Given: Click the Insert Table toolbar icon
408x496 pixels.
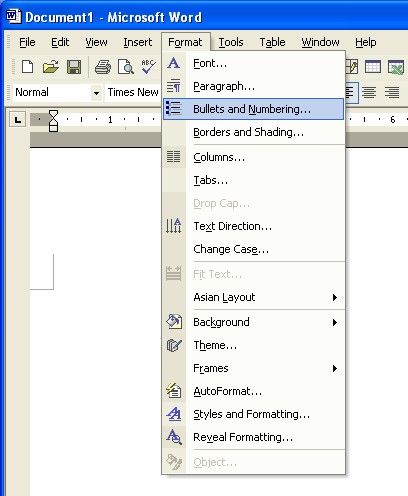Looking at the screenshot, I should click(x=373, y=67).
